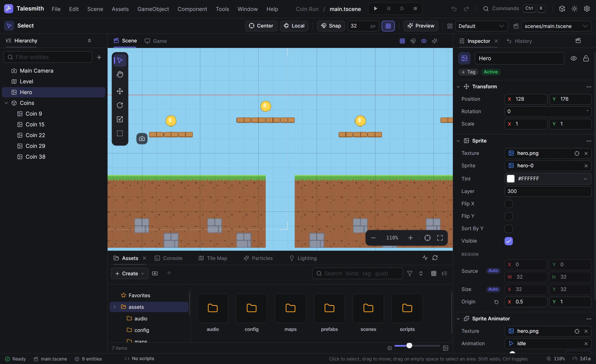Toggle the Hero lock icon in Inspector

586,58
